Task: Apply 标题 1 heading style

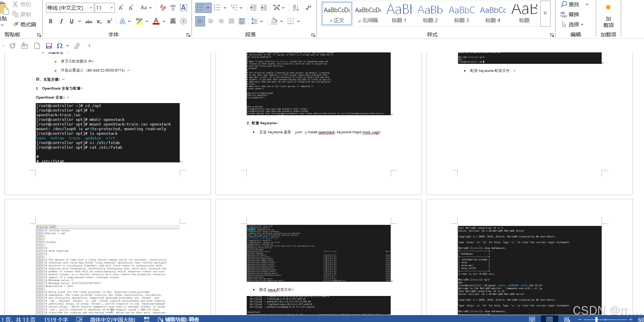Action: tap(399, 14)
